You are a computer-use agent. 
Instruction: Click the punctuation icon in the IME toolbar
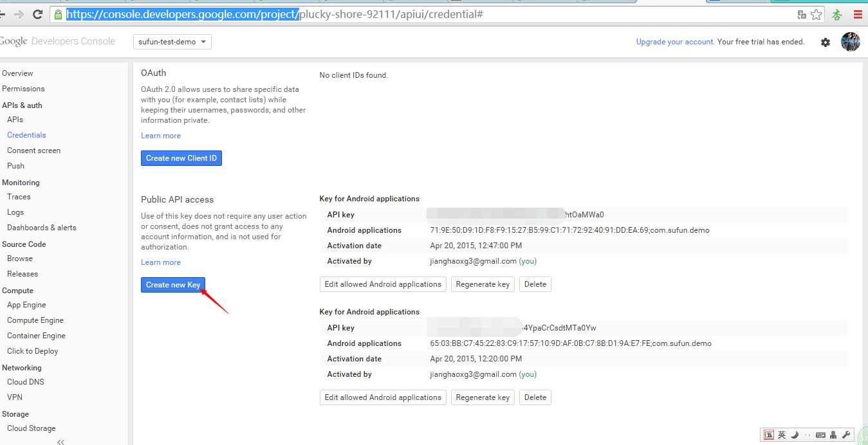tap(808, 435)
